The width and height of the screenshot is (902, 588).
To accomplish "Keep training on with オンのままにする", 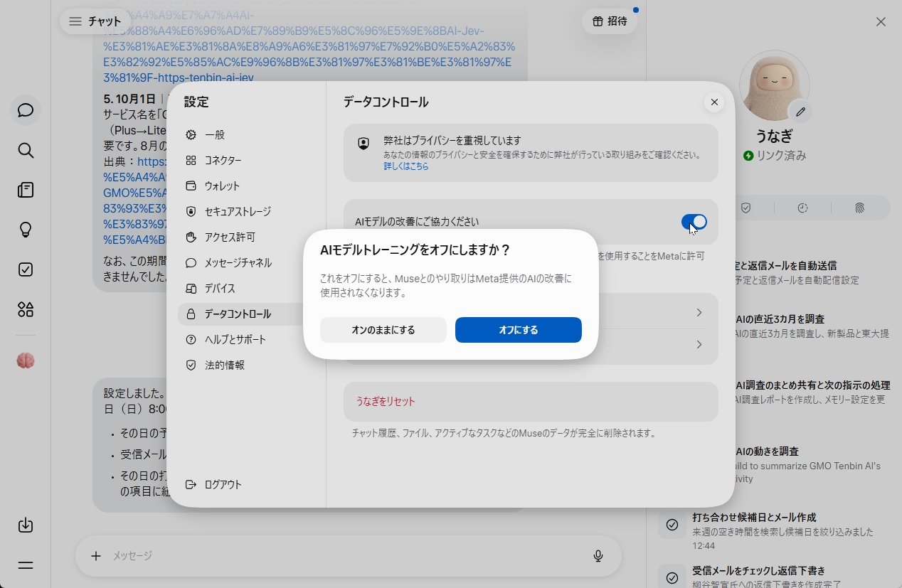I will [383, 330].
